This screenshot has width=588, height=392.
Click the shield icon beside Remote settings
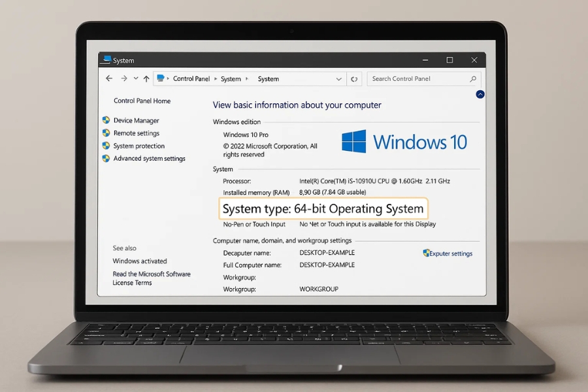[106, 133]
